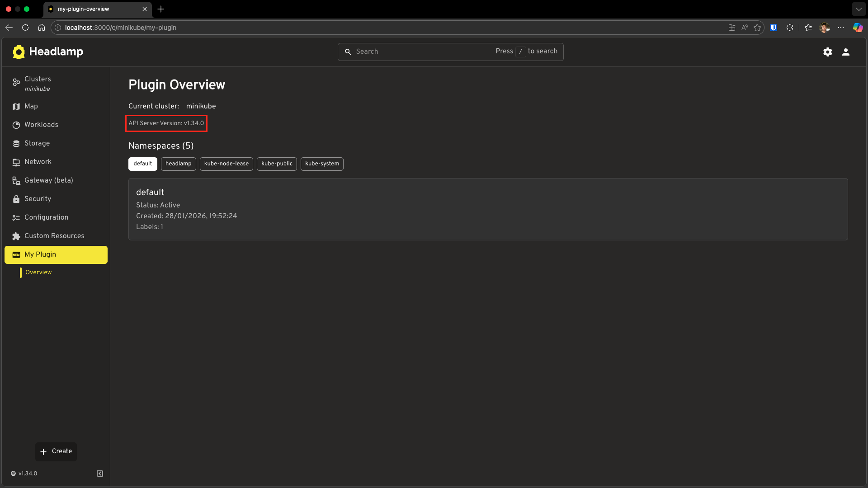
Task: Open Headlamp settings gear
Action: pos(828,52)
